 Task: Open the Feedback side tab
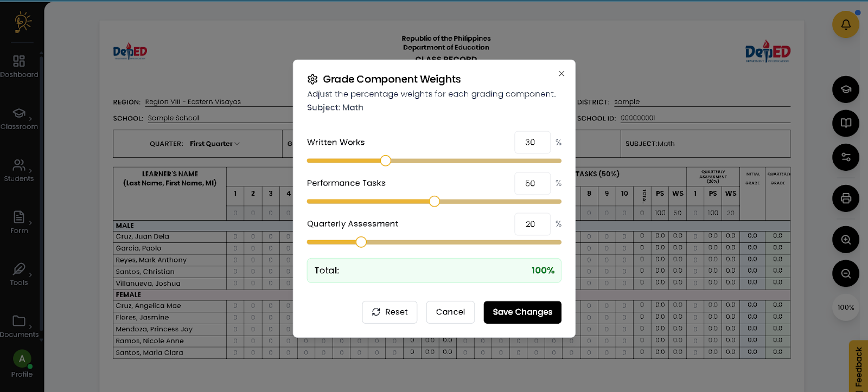coord(858,367)
